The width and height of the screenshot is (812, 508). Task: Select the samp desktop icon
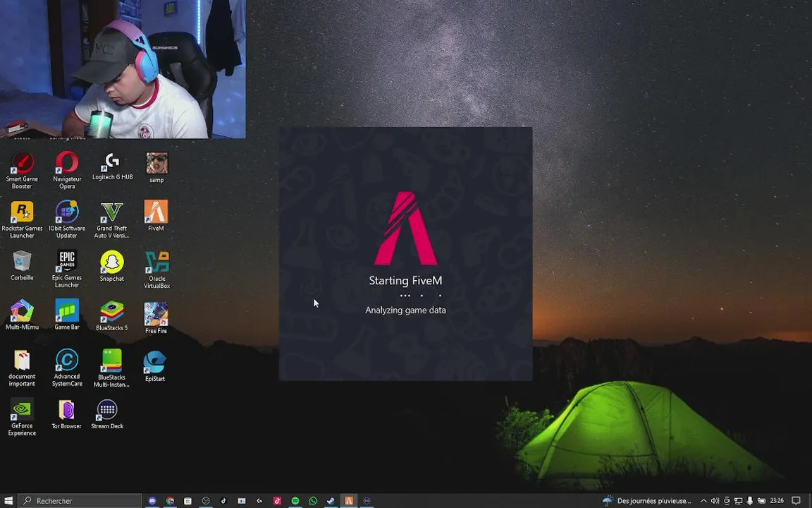tap(156, 168)
